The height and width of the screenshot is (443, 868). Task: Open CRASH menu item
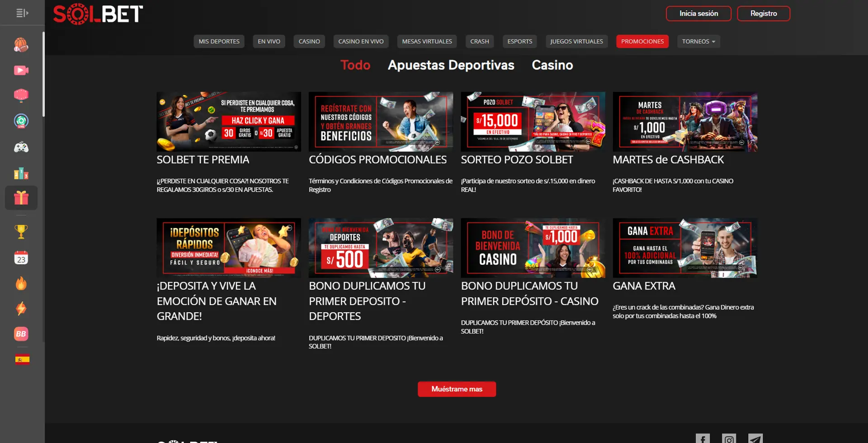[x=480, y=41]
